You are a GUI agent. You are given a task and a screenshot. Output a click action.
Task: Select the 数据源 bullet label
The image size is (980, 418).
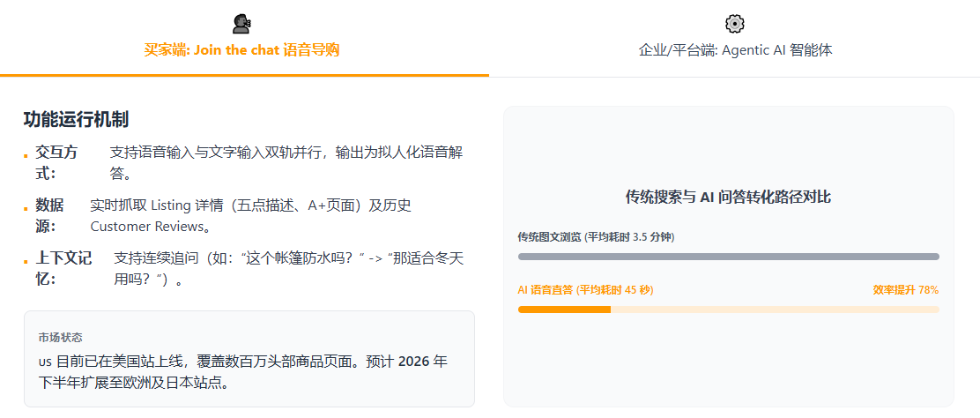pos(49,216)
